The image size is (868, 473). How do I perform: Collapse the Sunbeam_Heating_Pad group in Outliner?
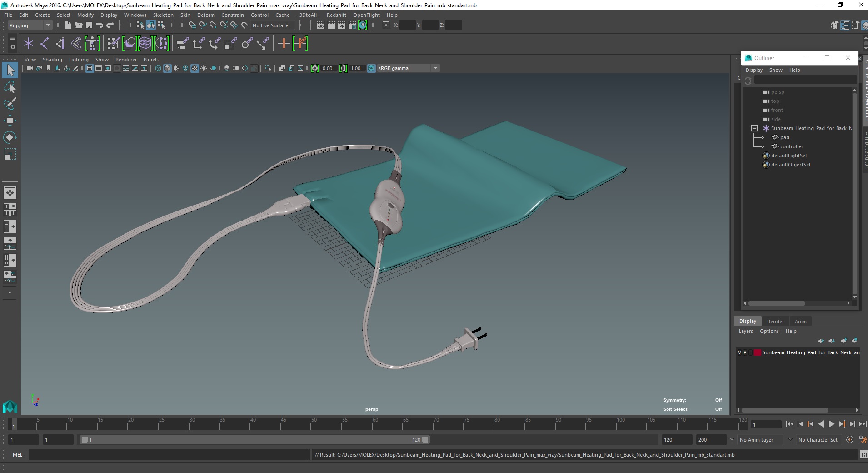(754, 128)
